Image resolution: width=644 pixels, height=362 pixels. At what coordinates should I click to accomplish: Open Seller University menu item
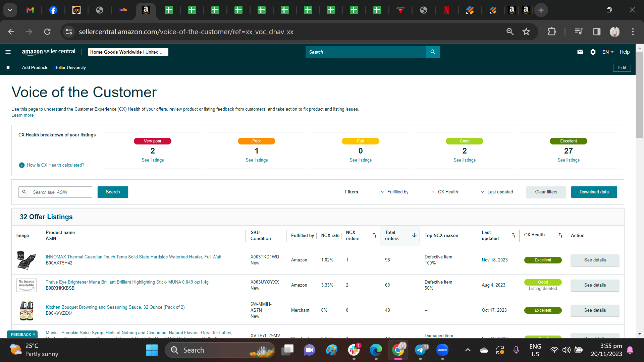(x=70, y=68)
